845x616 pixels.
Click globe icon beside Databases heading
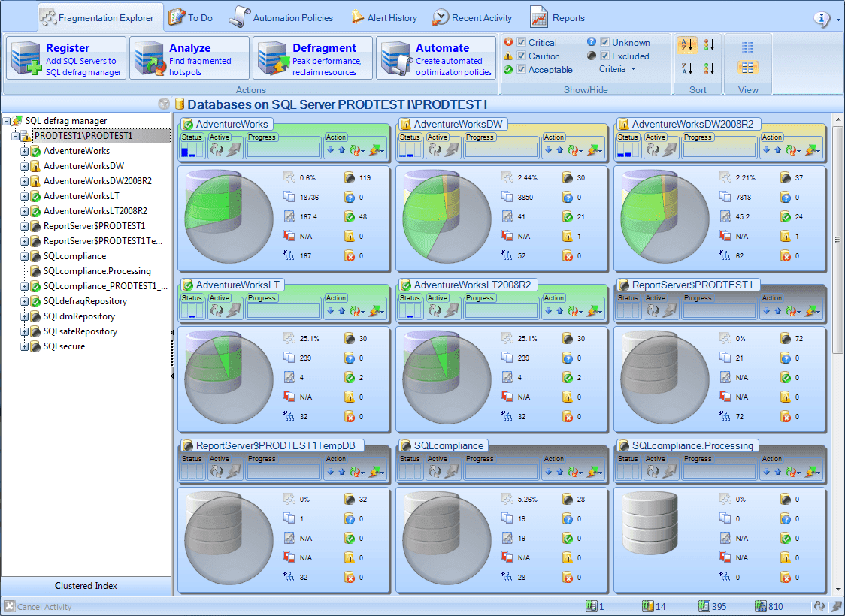[164, 104]
